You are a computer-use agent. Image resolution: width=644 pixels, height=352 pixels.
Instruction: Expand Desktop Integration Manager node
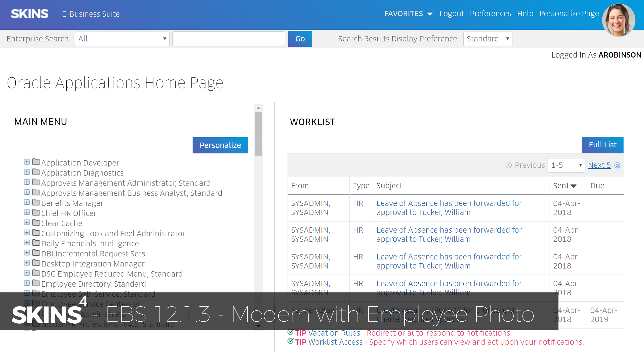click(x=27, y=262)
